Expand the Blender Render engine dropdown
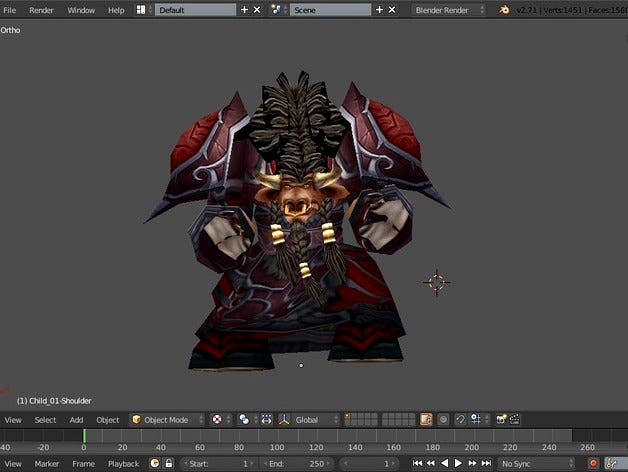628x472 pixels. (448, 10)
